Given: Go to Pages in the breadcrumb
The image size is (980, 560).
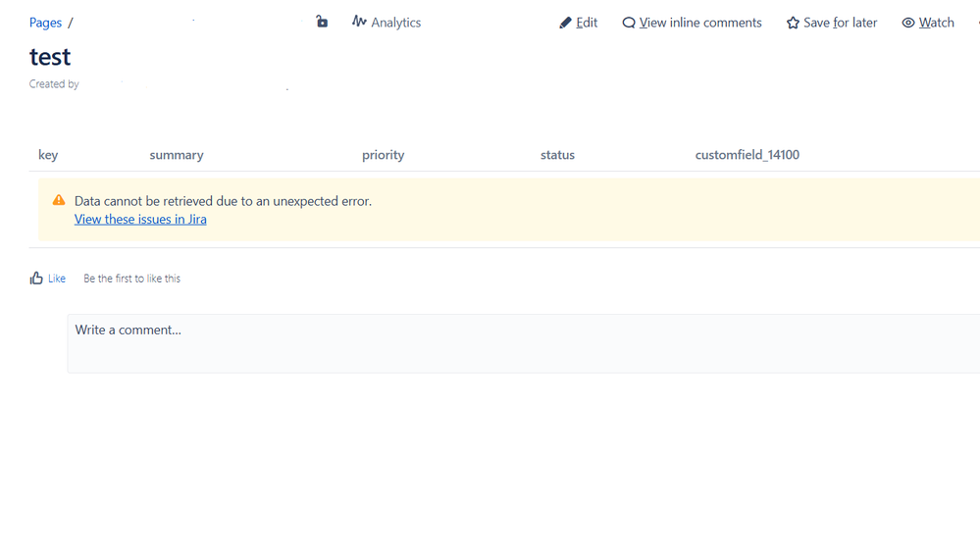Looking at the screenshot, I should pos(45,23).
